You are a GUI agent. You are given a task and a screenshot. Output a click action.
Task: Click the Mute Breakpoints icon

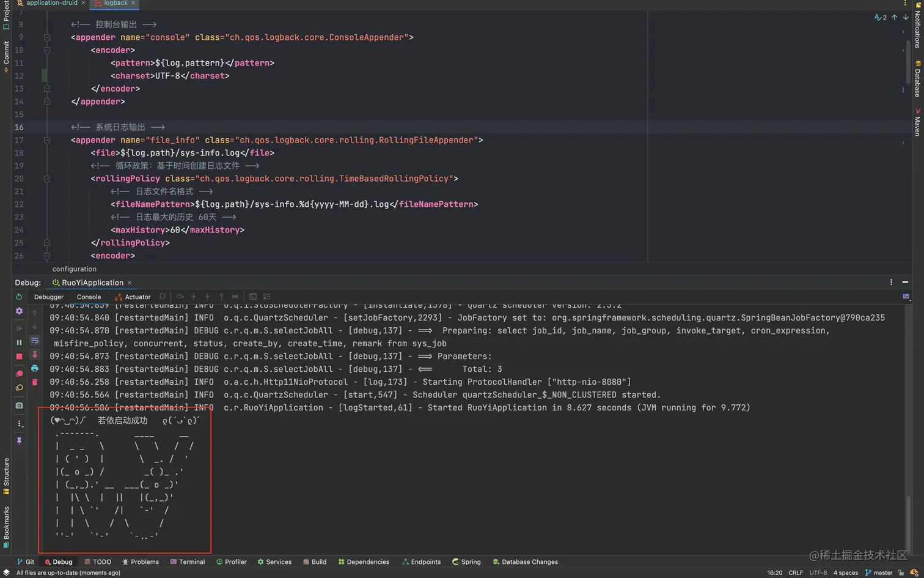coord(19,388)
